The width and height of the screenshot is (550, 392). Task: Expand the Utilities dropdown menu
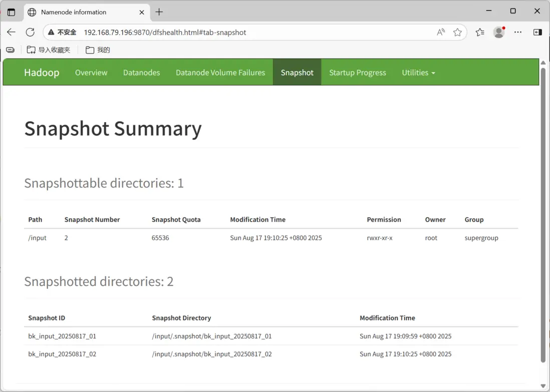click(418, 73)
